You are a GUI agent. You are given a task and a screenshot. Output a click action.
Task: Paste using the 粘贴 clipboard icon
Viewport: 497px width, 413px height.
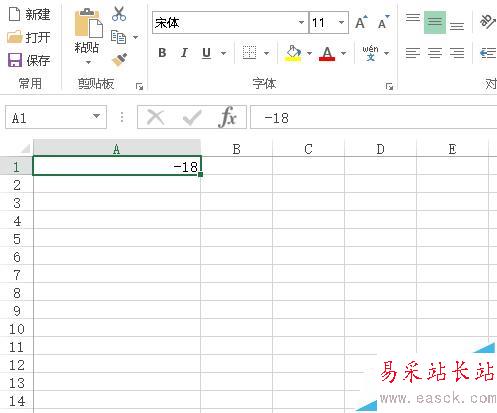point(88,23)
